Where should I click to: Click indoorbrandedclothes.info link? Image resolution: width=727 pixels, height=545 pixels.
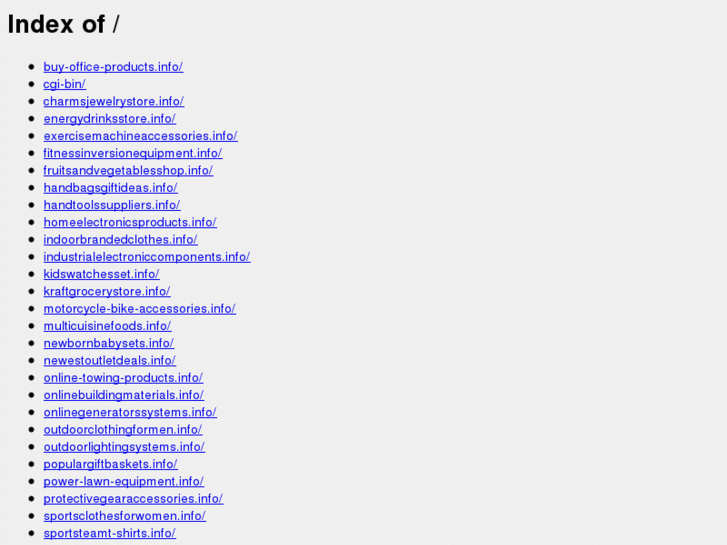coord(121,239)
